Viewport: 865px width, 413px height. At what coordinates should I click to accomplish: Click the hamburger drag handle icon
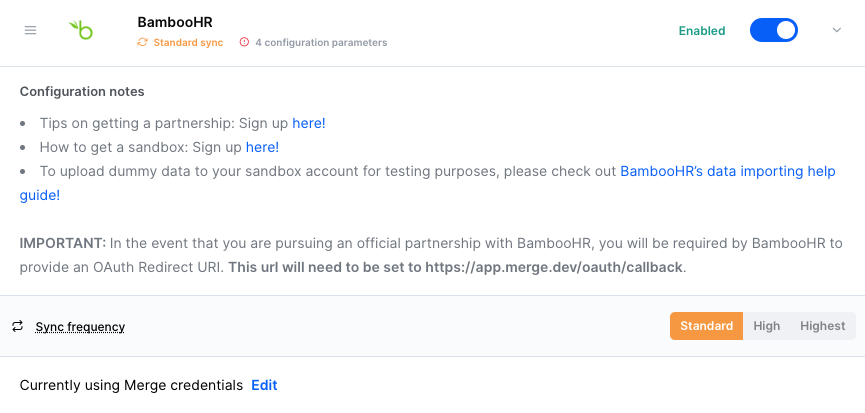30,30
